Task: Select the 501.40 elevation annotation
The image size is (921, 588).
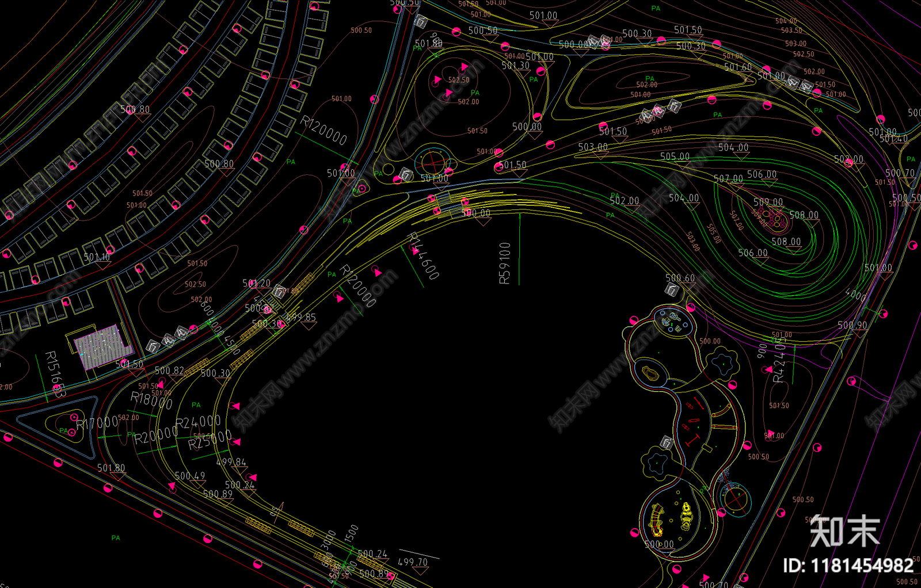Action: 893,139
